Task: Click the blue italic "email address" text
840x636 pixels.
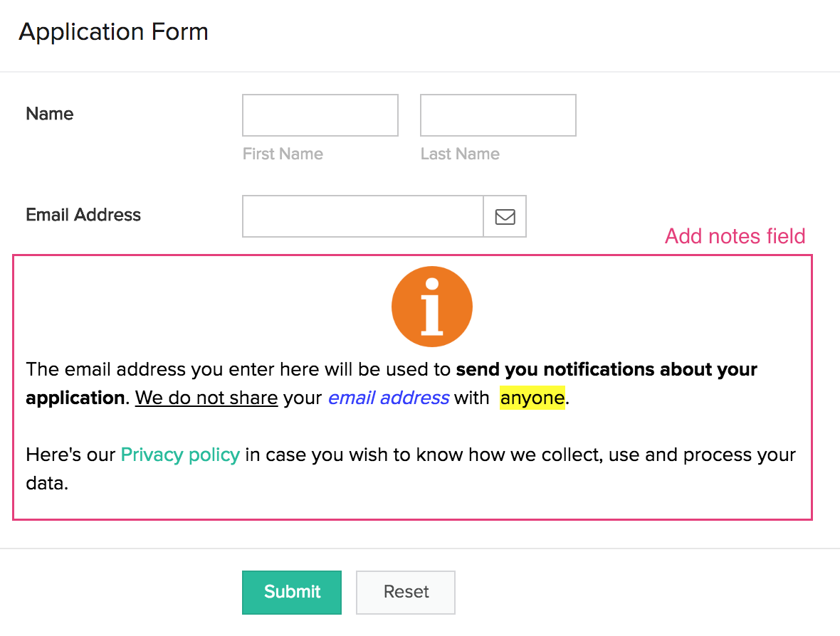Action: point(388,398)
